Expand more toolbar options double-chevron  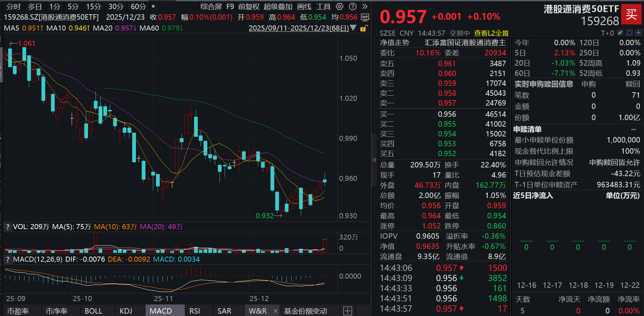click(365, 6)
